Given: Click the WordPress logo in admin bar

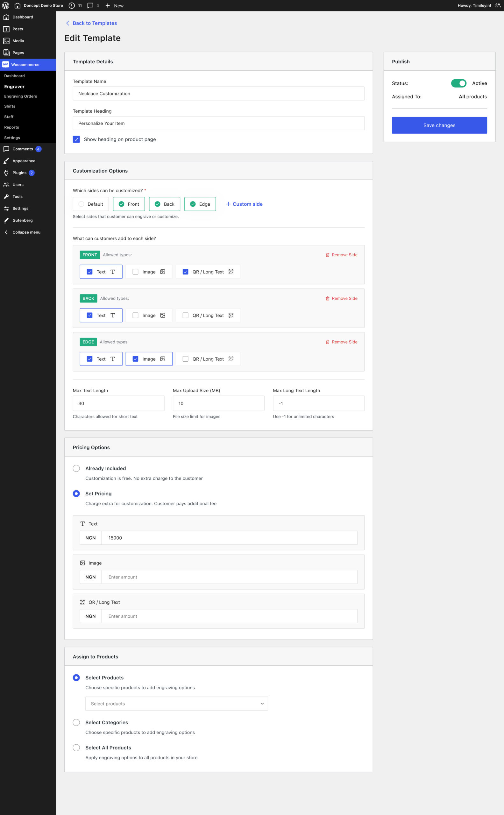Looking at the screenshot, I should pyautogui.click(x=6, y=6).
